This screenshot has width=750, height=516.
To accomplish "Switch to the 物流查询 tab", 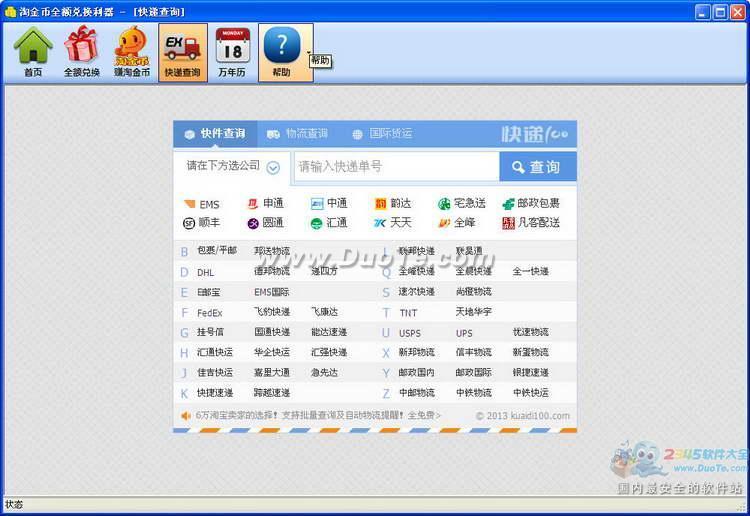I will tap(297, 134).
